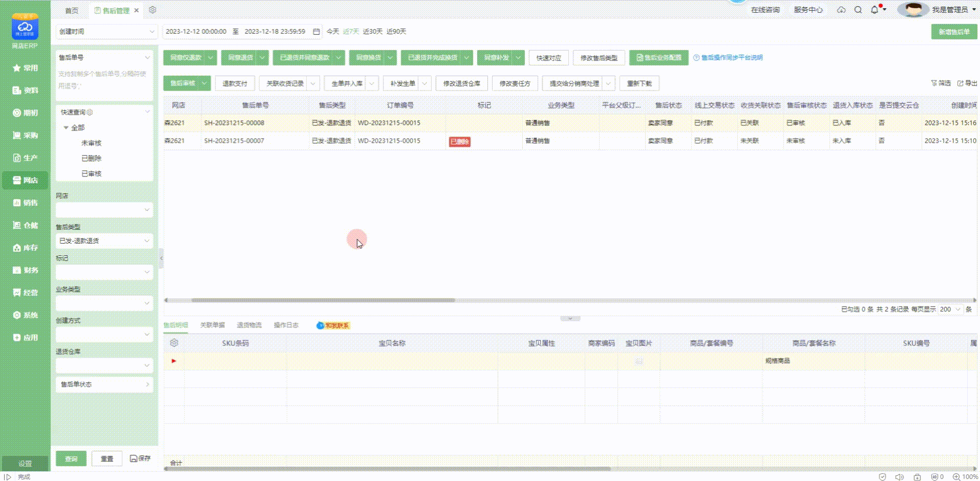Expand 售后类型 dropdown showing 已发-退款退货
This screenshot has height=481, width=980.
[x=104, y=240]
